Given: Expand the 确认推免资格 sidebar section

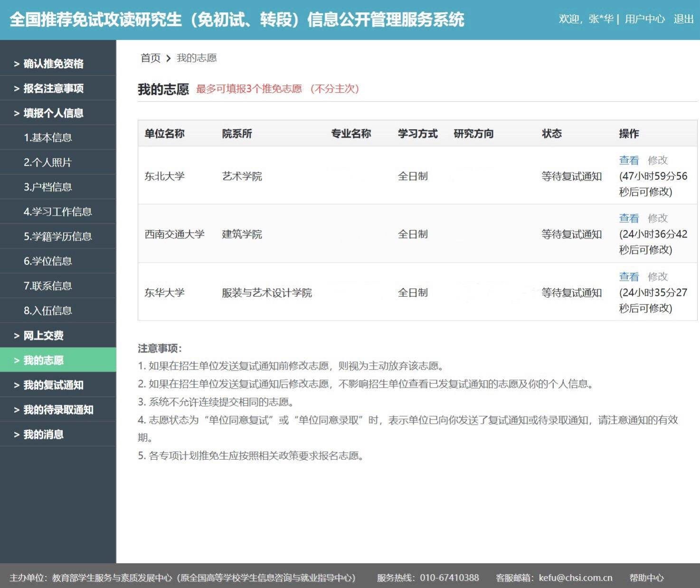Looking at the screenshot, I should coord(53,64).
